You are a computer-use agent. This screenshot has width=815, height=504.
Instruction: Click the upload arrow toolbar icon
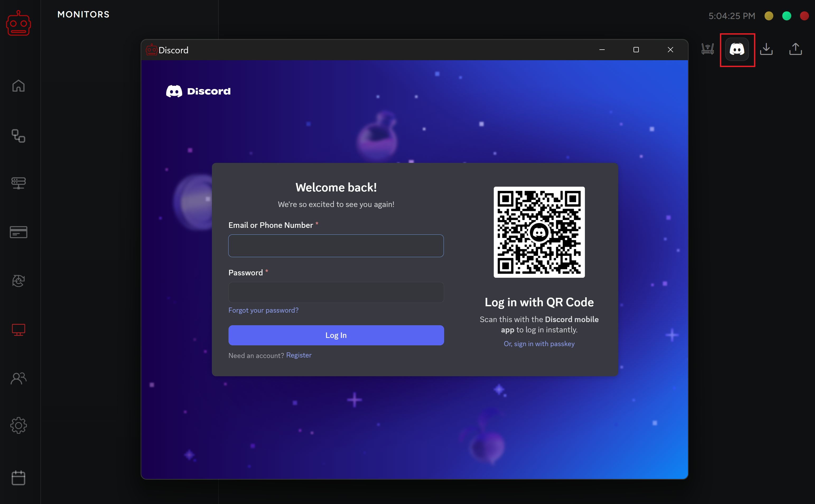[x=795, y=49]
